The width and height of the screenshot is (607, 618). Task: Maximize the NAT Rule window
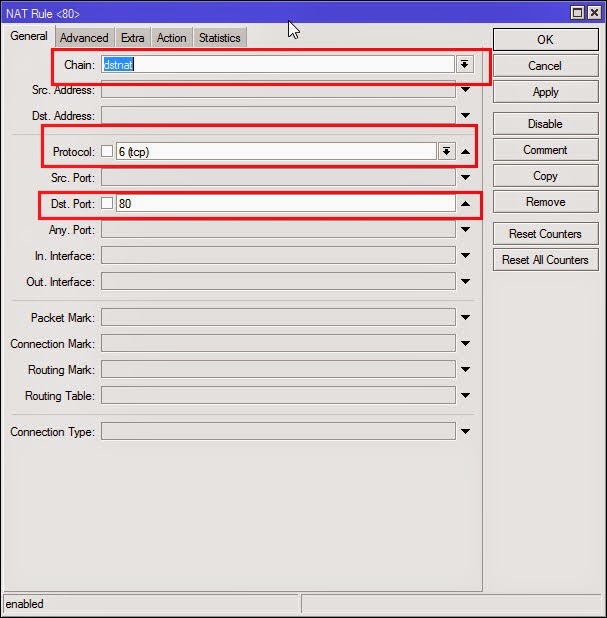pos(577,13)
